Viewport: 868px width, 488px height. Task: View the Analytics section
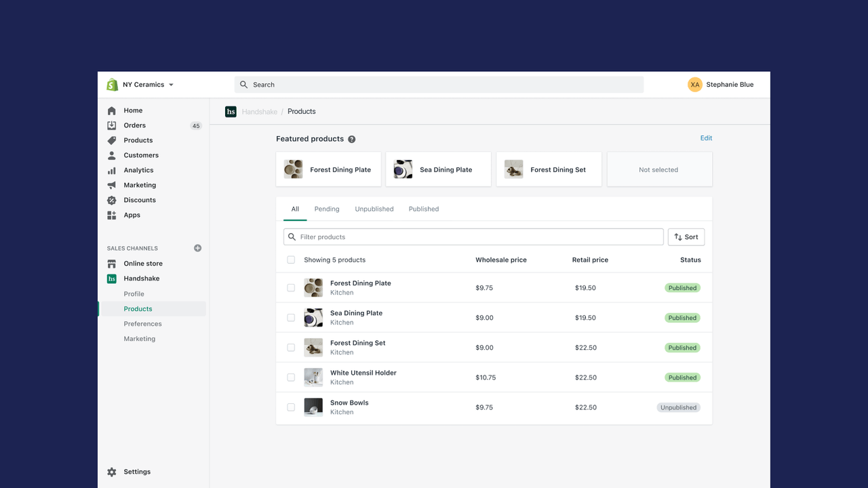[138, 169]
